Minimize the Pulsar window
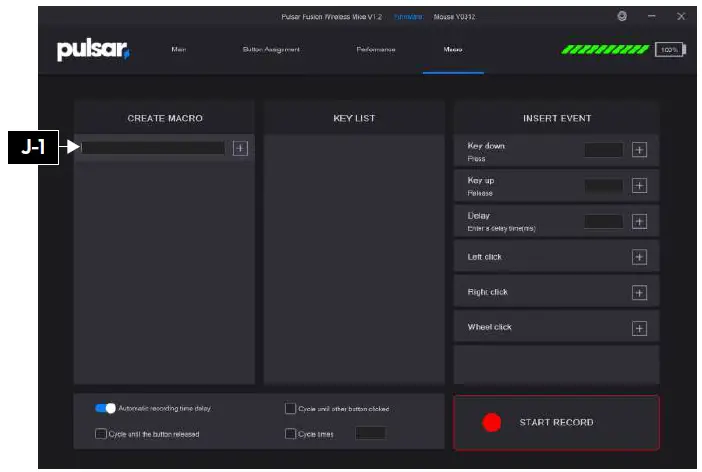Viewport: 702px width, 472px height. [x=651, y=16]
